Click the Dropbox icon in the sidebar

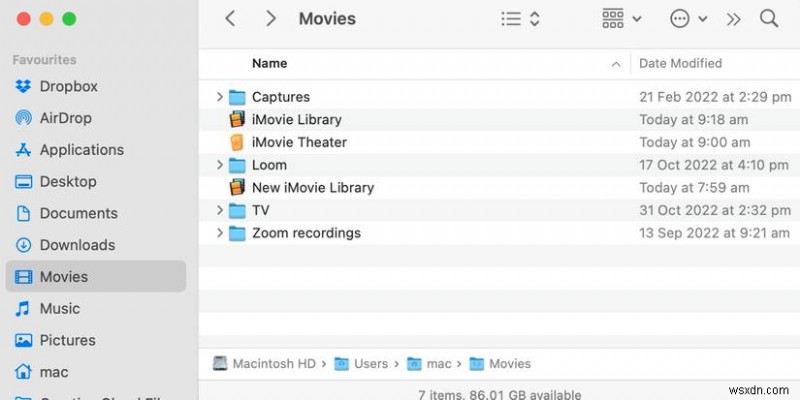point(23,86)
